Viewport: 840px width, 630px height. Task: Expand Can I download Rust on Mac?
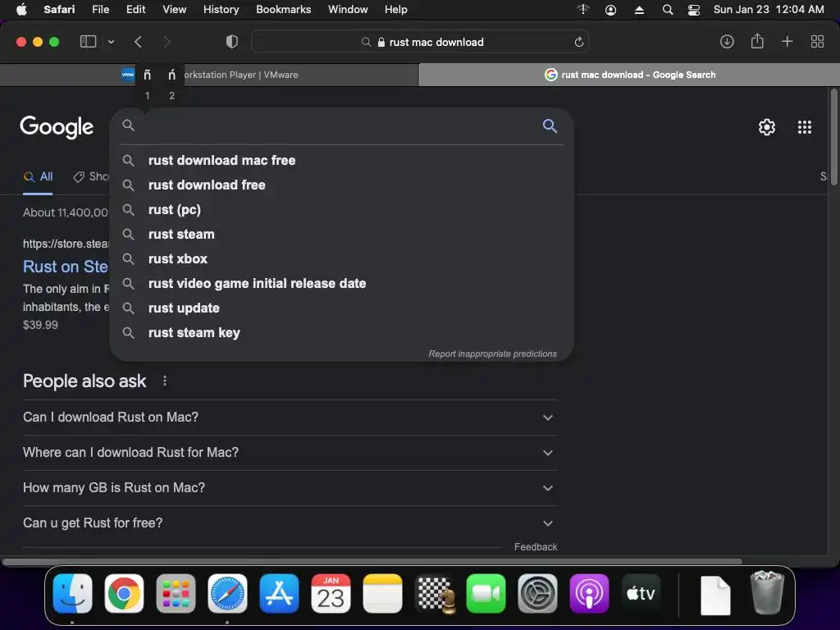pos(290,418)
